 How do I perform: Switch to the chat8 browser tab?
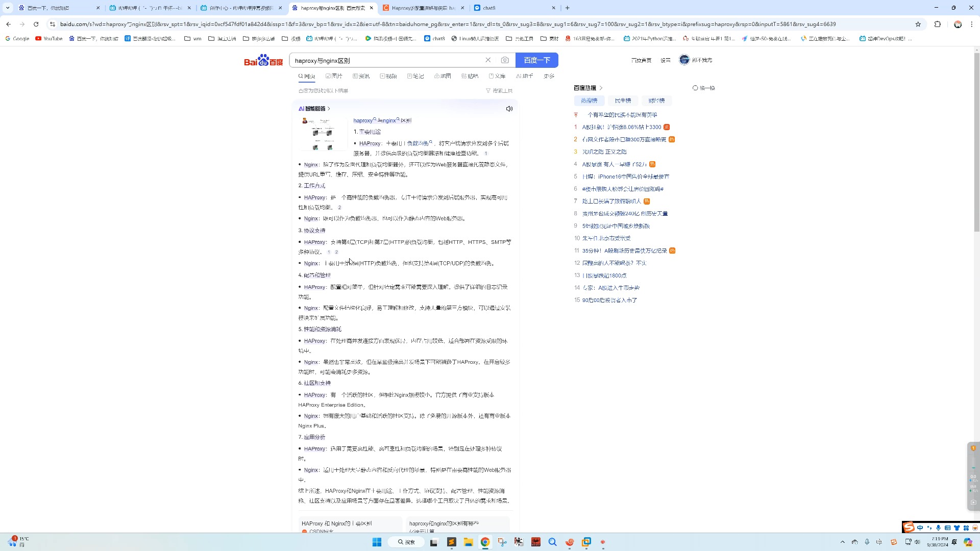515,8
